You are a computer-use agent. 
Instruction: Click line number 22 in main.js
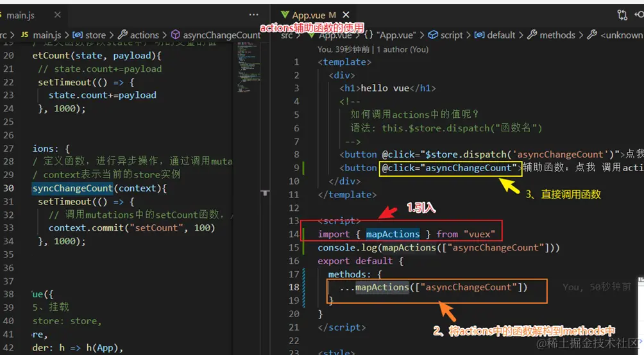(8, 82)
